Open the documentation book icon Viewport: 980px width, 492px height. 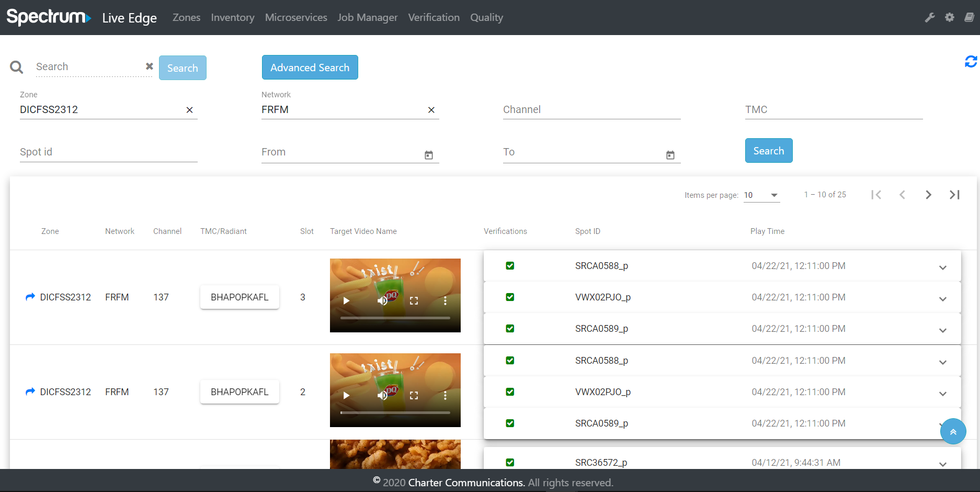(969, 17)
